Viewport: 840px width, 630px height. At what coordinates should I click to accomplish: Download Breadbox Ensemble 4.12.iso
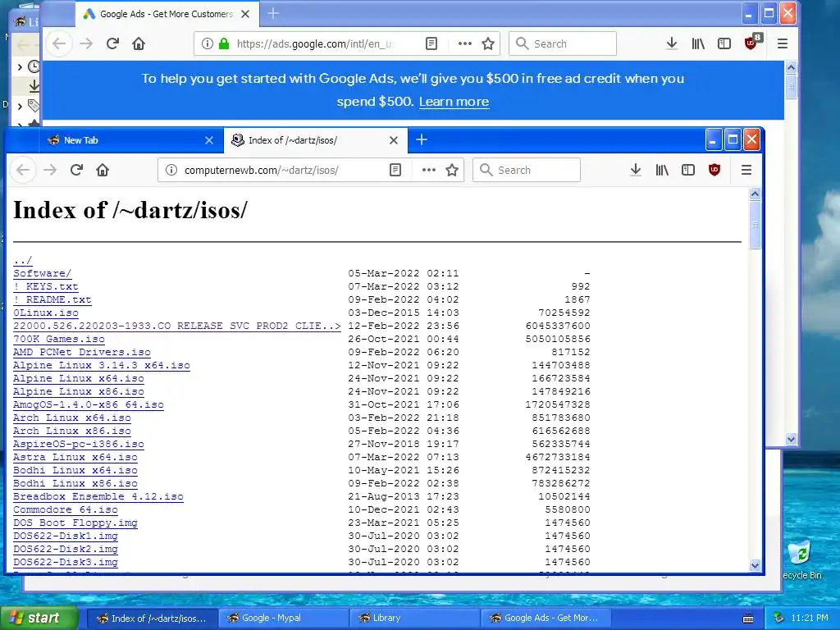[98, 496]
